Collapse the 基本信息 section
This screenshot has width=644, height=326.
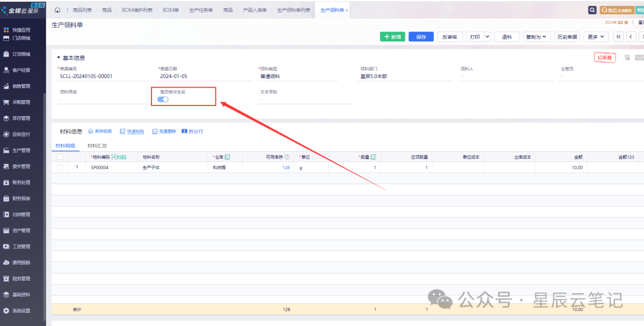click(58, 58)
